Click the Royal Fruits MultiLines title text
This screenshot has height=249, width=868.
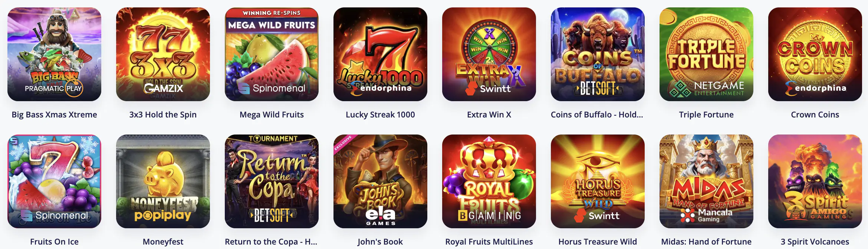pos(489,242)
